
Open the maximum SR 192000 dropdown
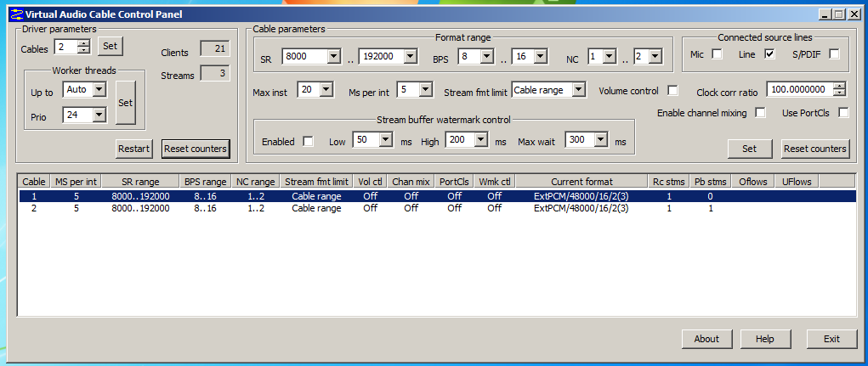[x=411, y=56]
